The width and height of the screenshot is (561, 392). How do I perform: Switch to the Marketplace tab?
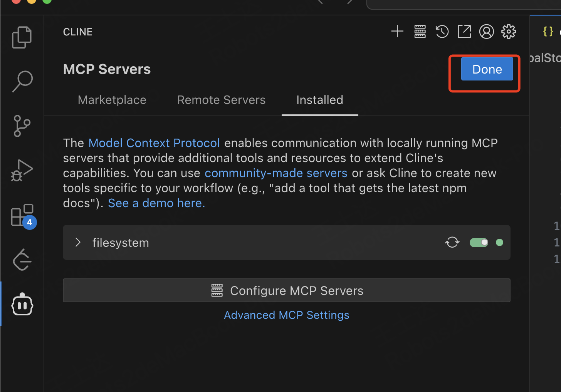click(112, 100)
